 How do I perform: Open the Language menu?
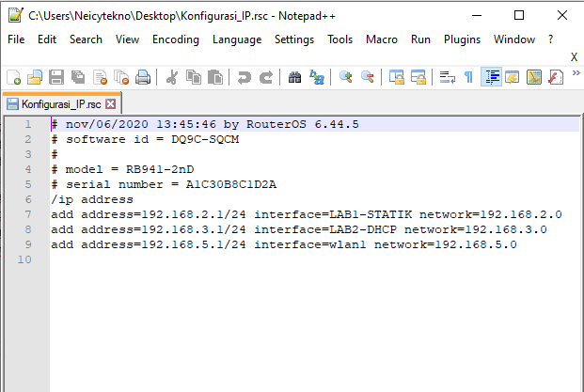(x=237, y=39)
